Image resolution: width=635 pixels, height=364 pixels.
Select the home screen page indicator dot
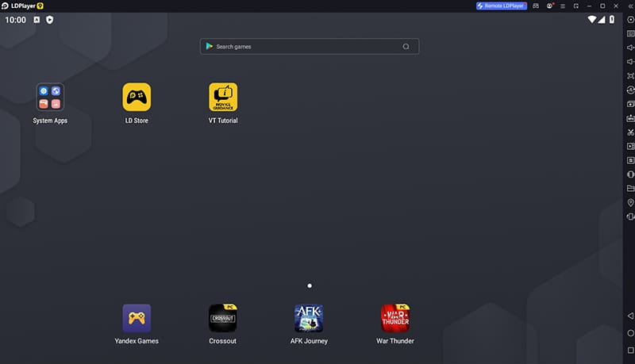tap(310, 285)
